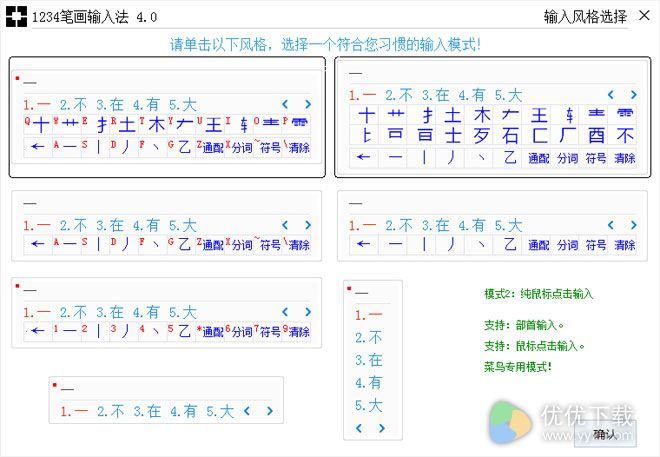Click Z通配 key below the QWERTY radicals
Screen dimensions: 660x457
click(210, 146)
